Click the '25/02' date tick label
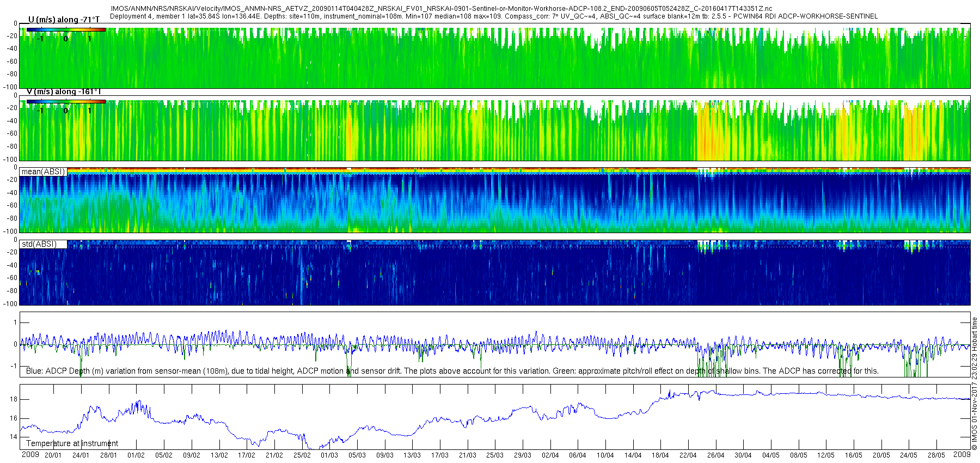The image size is (980, 463). tap(302, 455)
